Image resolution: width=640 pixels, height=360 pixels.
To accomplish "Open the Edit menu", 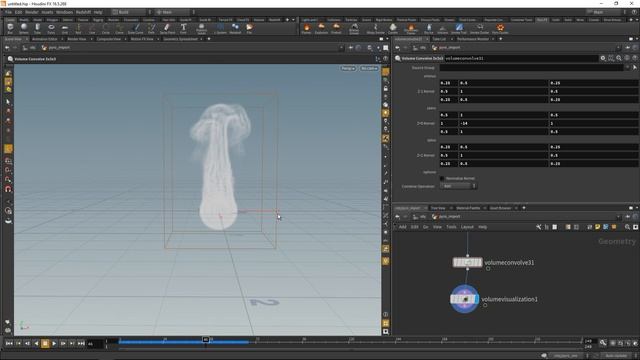I will coord(18,12).
